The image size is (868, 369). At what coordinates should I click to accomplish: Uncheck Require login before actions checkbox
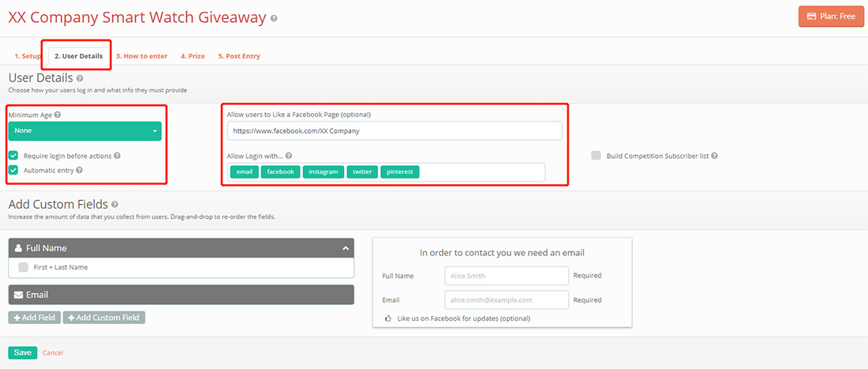pos(13,156)
